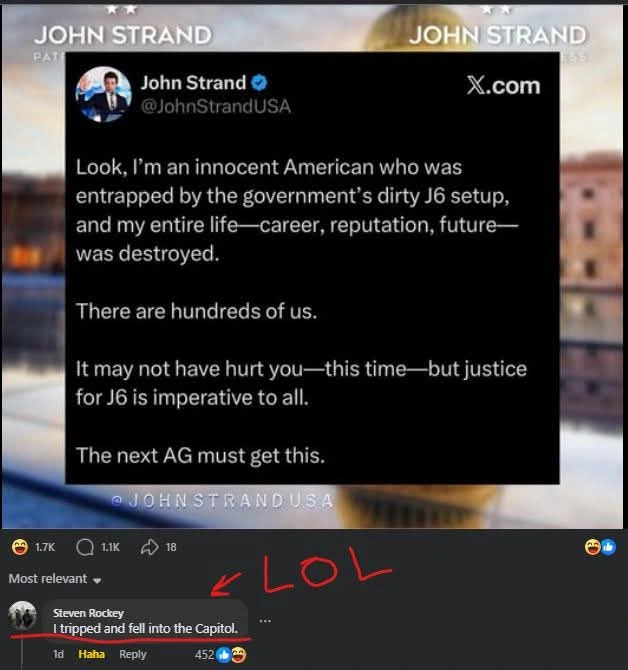Click the like reaction icon on the comment
628x670 pixels.
[x=223, y=655]
